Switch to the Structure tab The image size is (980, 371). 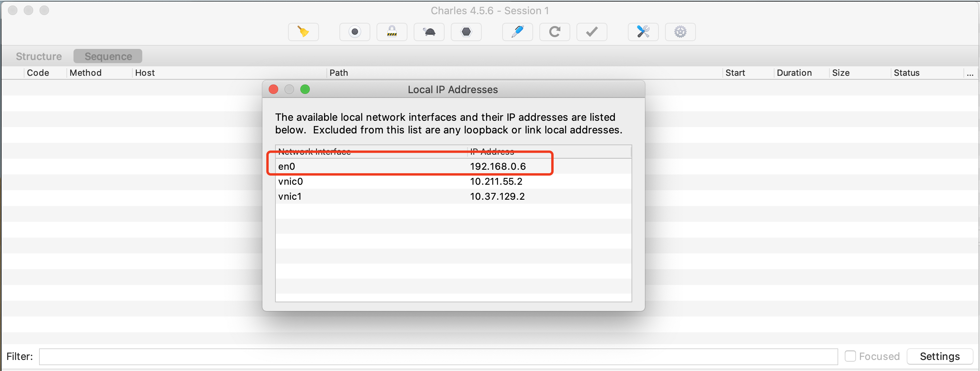(x=39, y=56)
